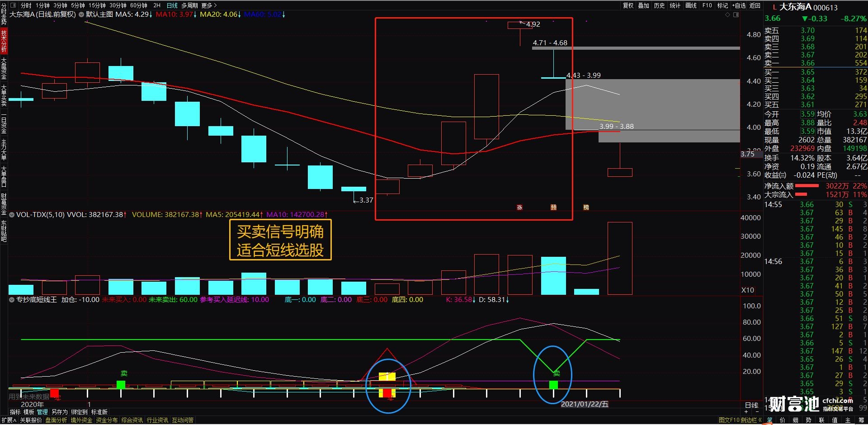Select the 笔 tick tab at bottom-right
Viewport: 868px width, 425px height.
[x=769, y=420]
